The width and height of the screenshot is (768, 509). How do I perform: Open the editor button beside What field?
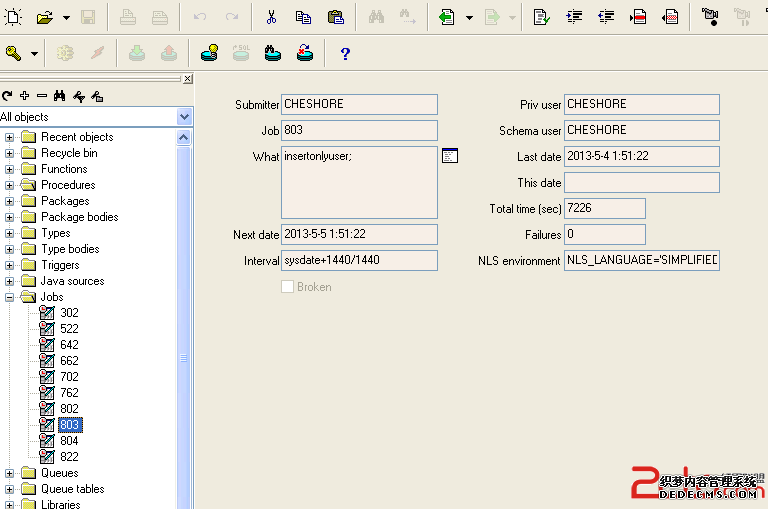click(x=450, y=156)
